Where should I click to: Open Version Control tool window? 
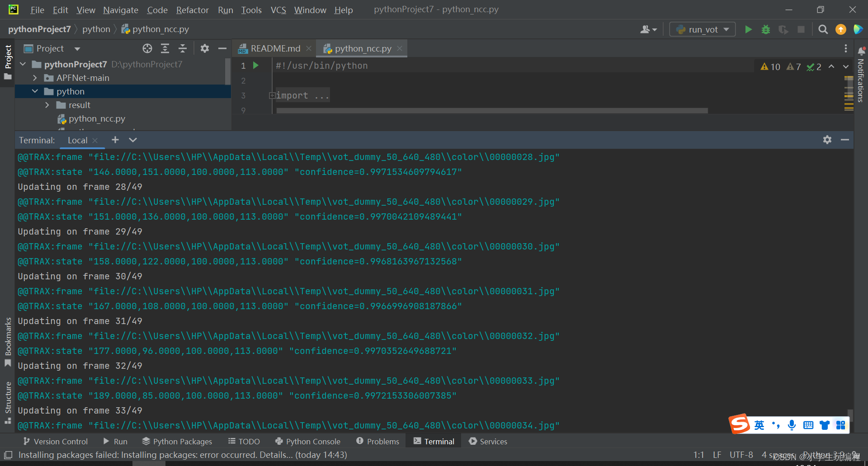[55, 441]
